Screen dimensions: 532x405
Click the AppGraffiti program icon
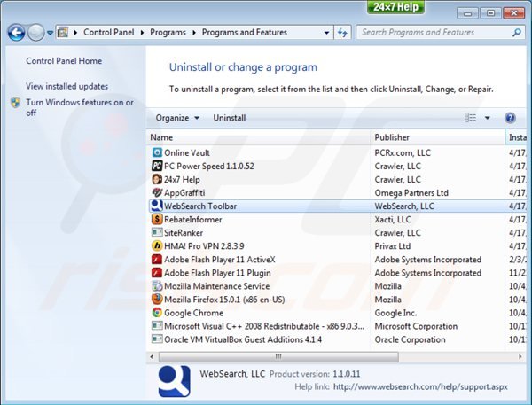click(157, 192)
